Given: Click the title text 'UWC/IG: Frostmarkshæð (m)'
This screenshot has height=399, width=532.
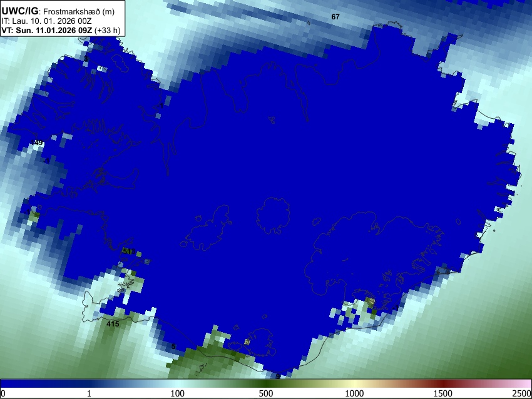Looking at the screenshot, I should point(58,11).
